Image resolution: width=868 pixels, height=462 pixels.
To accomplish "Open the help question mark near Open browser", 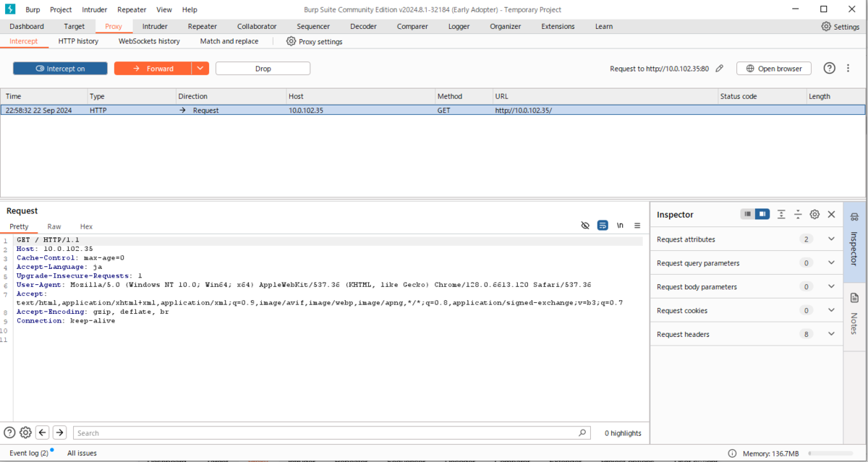I will pos(830,69).
